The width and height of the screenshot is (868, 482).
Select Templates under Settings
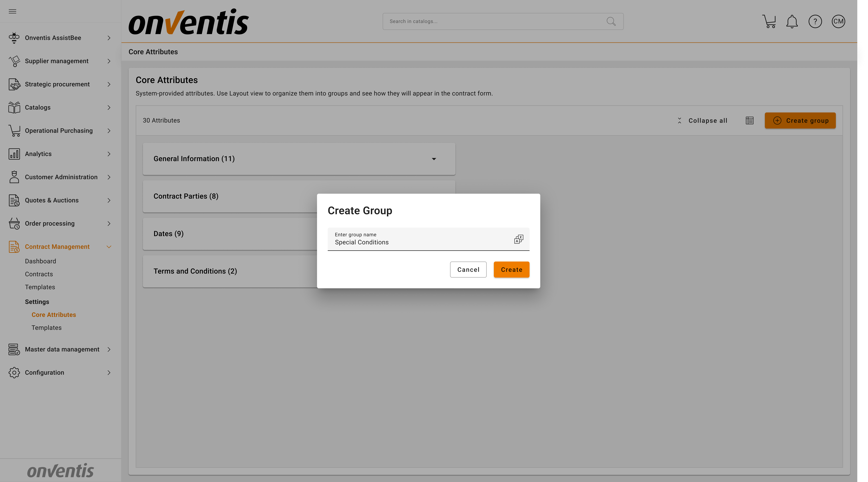(47, 328)
